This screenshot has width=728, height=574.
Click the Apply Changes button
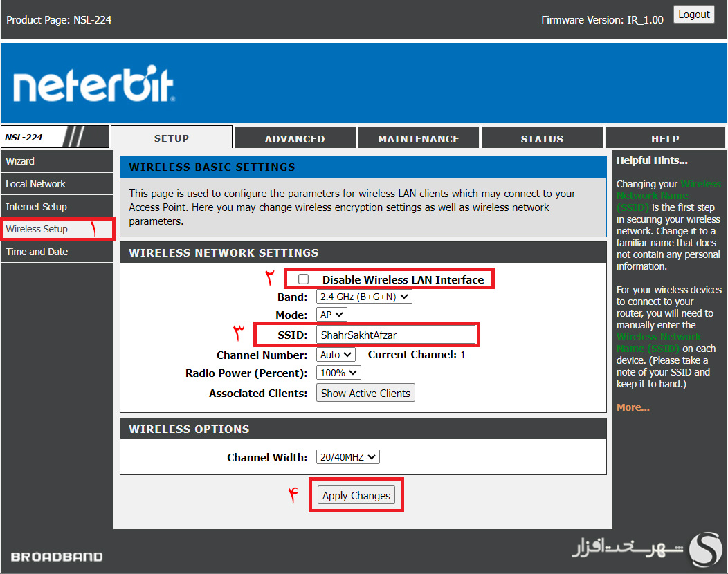(x=356, y=495)
